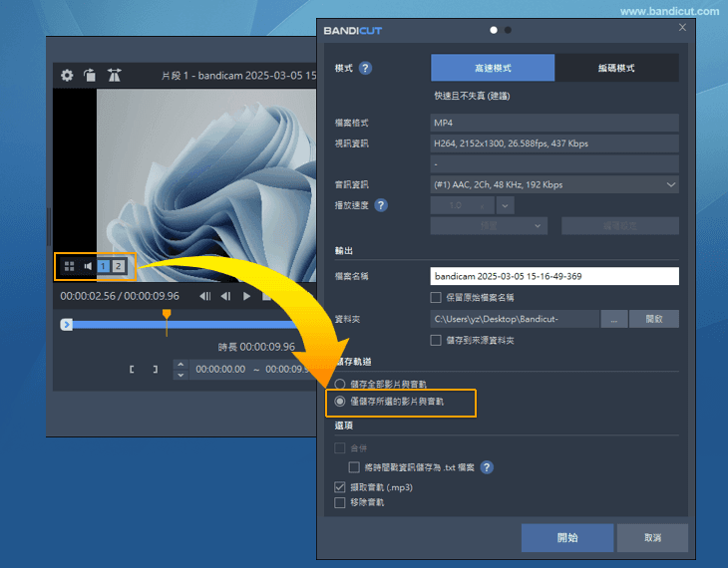Viewport: 728px width, 568px height.
Task: Click the rotate/open-file icon next to the gear
Action: click(x=90, y=75)
